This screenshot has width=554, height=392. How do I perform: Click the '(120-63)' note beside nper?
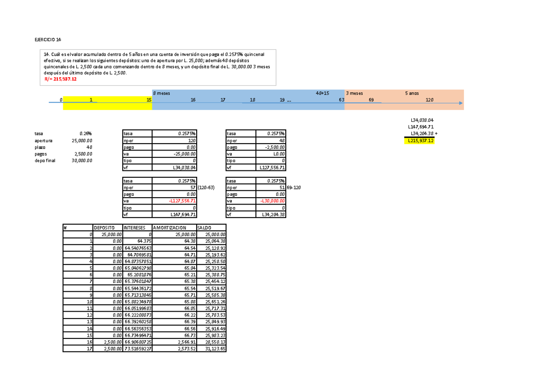(206, 188)
